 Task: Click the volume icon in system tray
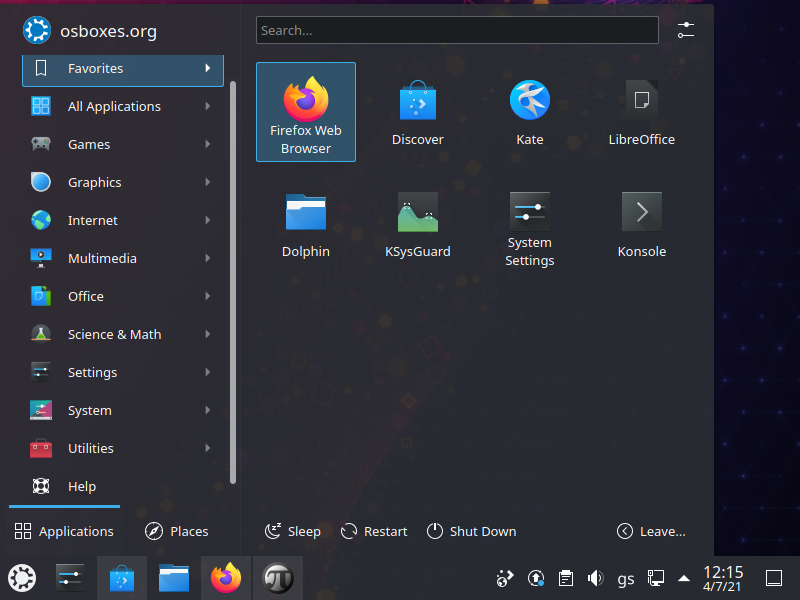(596, 578)
